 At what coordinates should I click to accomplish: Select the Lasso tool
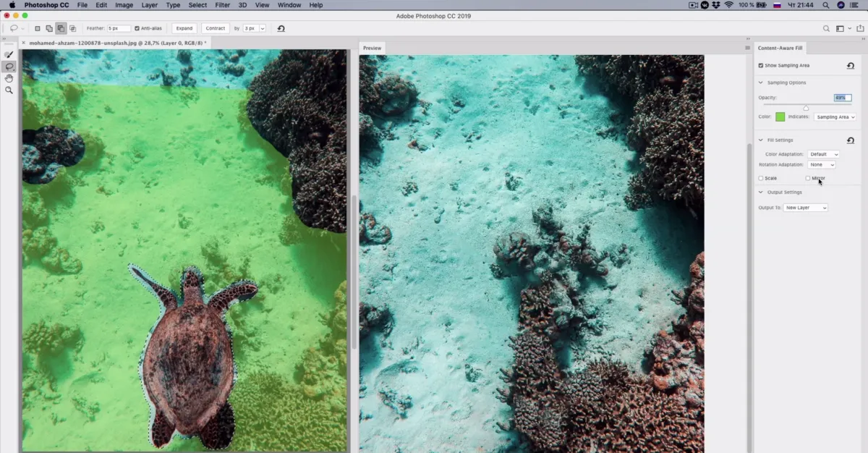click(x=9, y=67)
